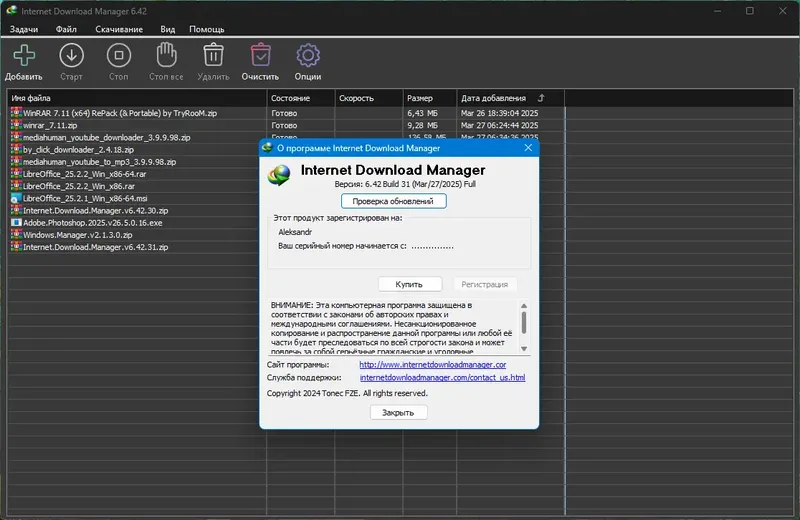Click the Купить button
Screen dimensions: 800x520
pos(409,284)
